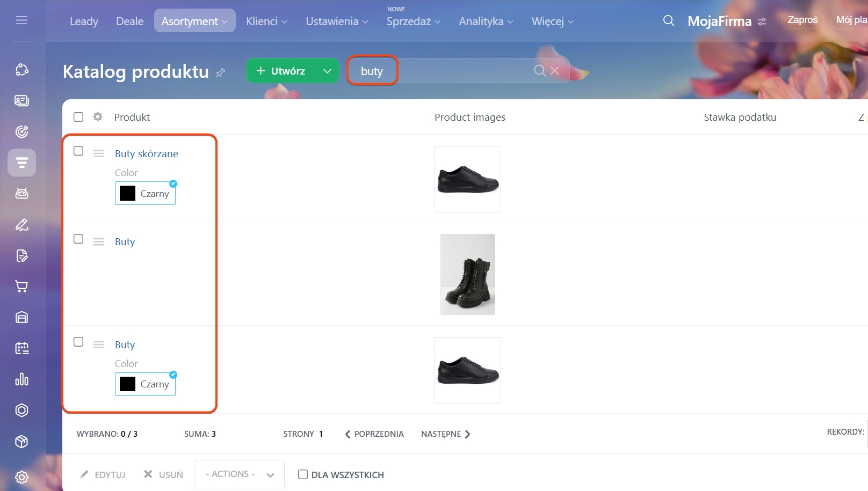This screenshot has height=491, width=868.
Task: Open the ACTIONS dropdown
Action: [x=239, y=474]
